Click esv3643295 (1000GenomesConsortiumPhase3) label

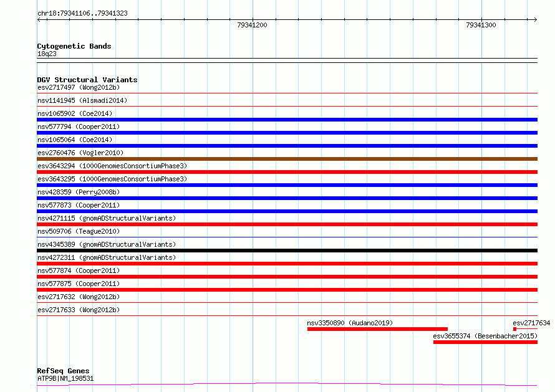[x=112, y=179]
